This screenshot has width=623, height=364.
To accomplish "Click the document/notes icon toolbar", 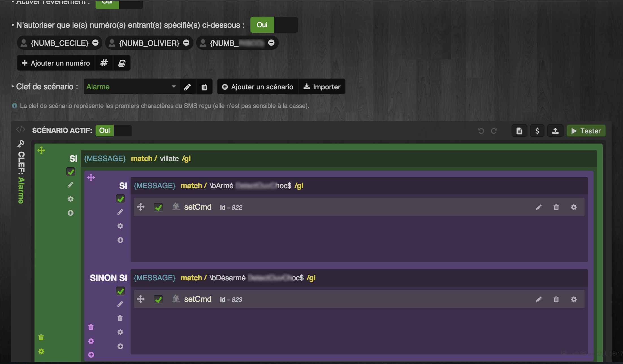I will pos(519,131).
